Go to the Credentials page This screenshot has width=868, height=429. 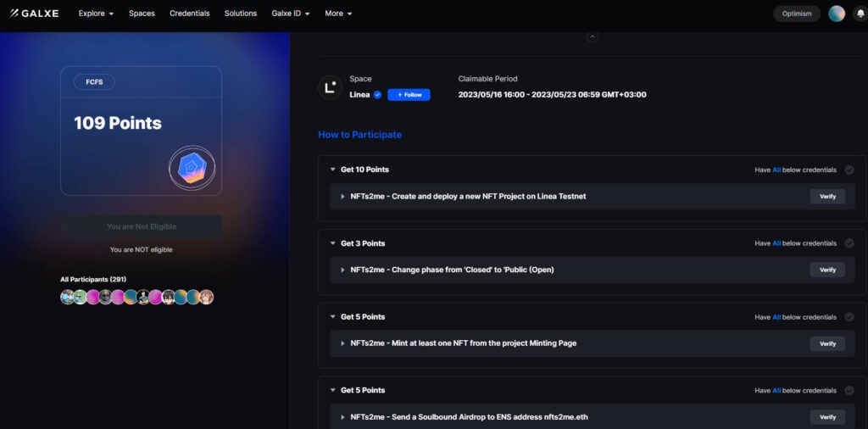[189, 14]
